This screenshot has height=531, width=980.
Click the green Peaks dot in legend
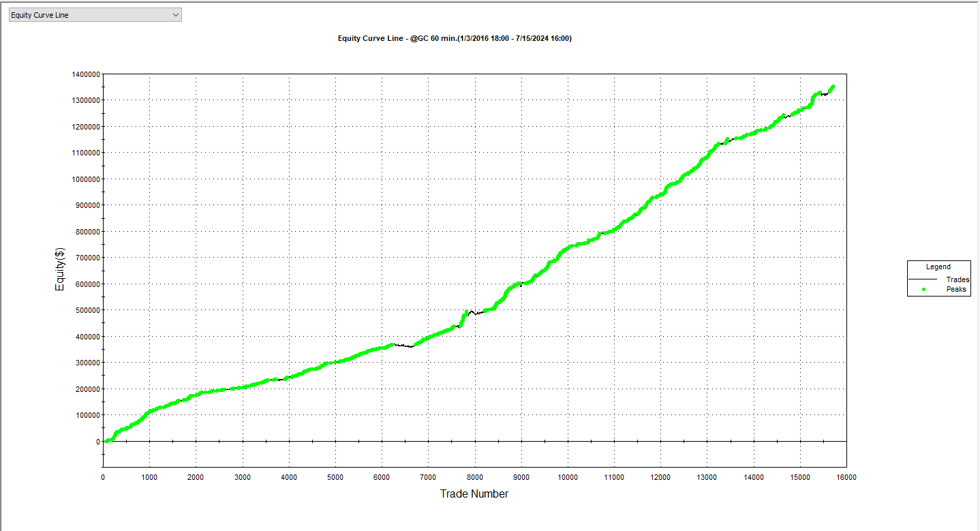923,290
